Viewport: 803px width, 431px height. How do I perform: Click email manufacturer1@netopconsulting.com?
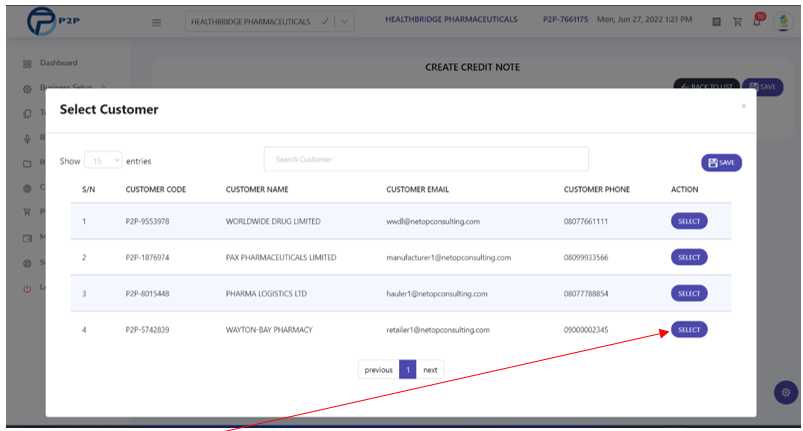pos(449,257)
